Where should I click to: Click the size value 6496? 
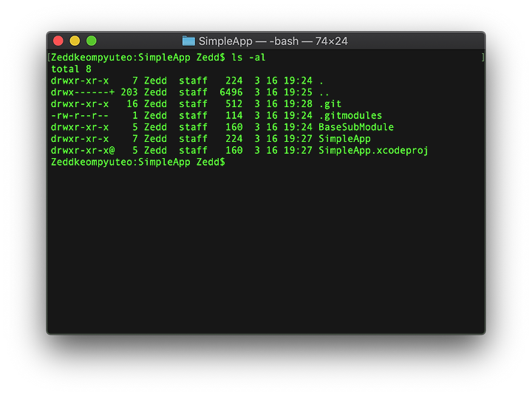231,92
